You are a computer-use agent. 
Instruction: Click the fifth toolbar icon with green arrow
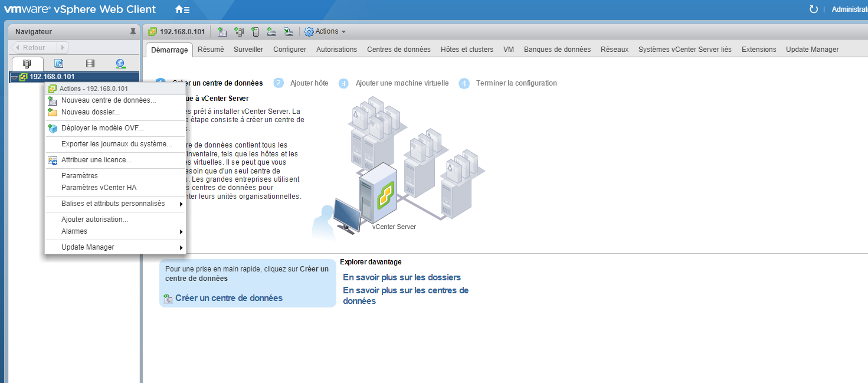coord(288,31)
